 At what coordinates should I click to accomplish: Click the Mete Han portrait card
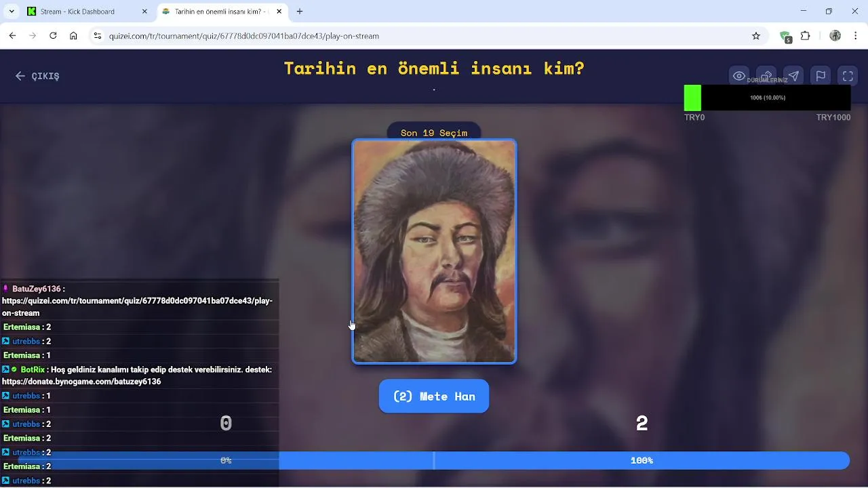coord(434,251)
